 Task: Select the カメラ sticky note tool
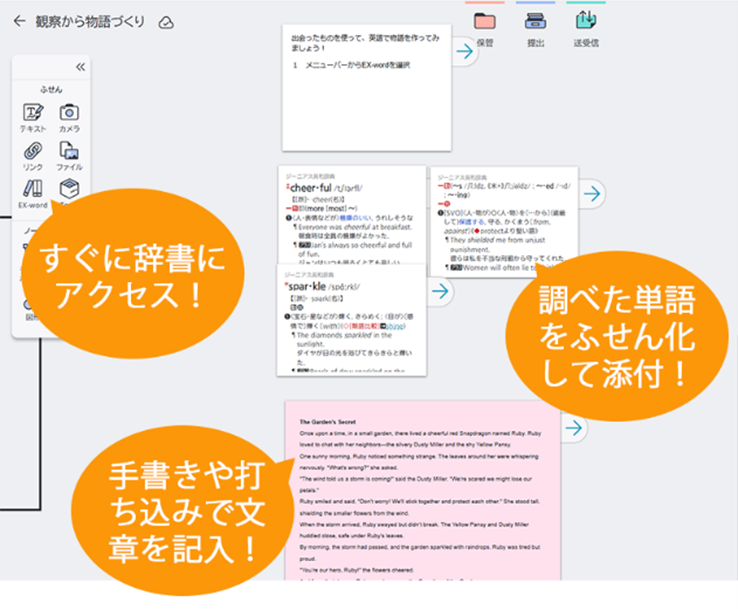(x=69, y=118)
